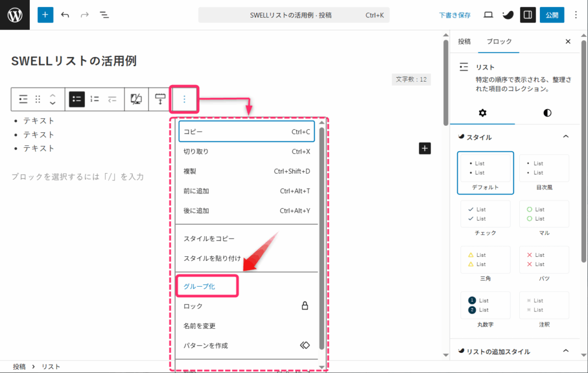Click the 投稿 breadcrumb

[x=19, y=367]
